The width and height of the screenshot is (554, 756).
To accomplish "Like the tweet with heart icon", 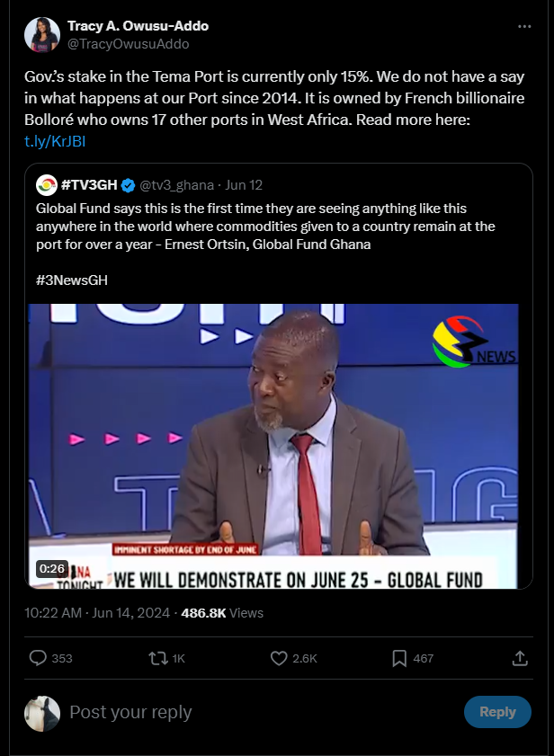I will point(279,658).
